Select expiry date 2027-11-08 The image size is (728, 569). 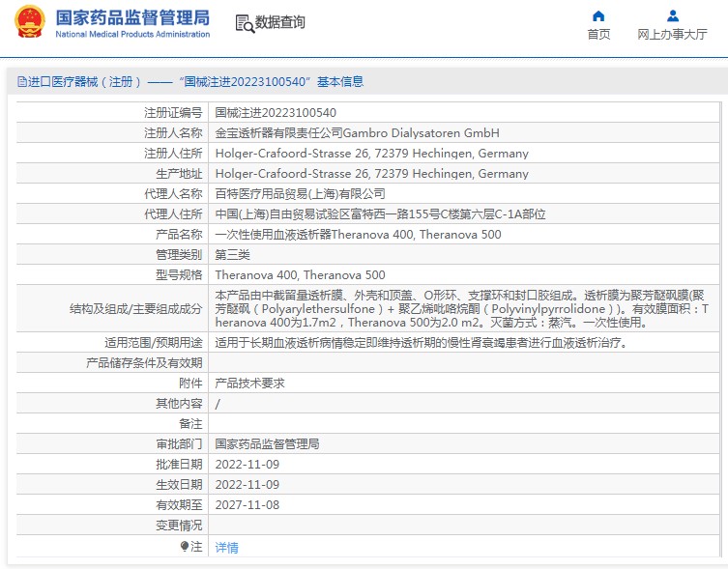(247, 505)
